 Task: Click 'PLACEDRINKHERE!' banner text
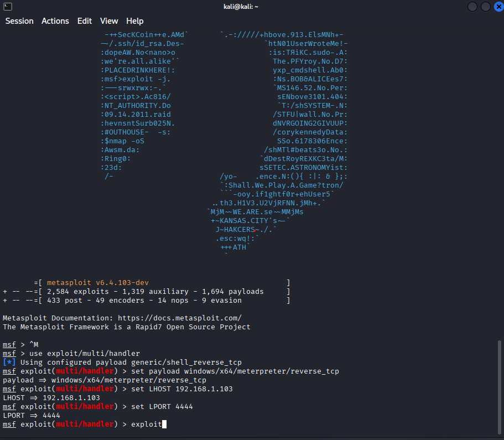click(x=138, y=70)
